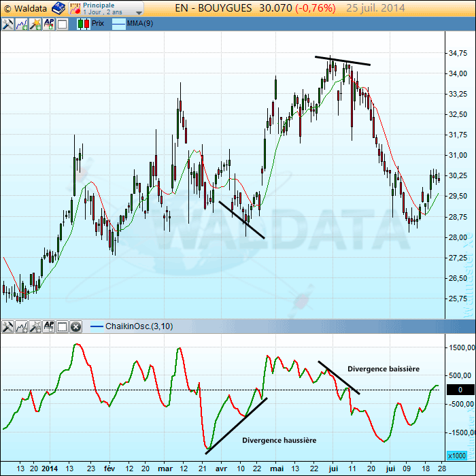Click the candlestick Prix legend icon

(83, 24)
